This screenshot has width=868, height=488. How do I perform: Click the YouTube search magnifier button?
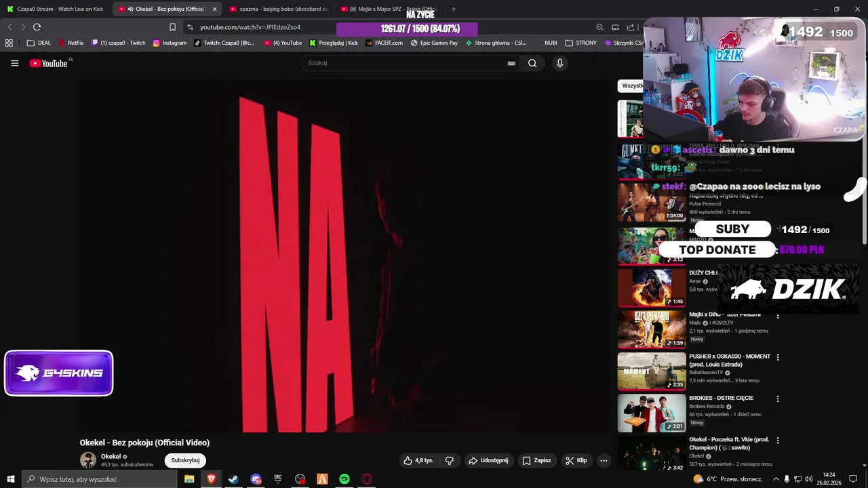pyautogui.click(x=532, y=63)
